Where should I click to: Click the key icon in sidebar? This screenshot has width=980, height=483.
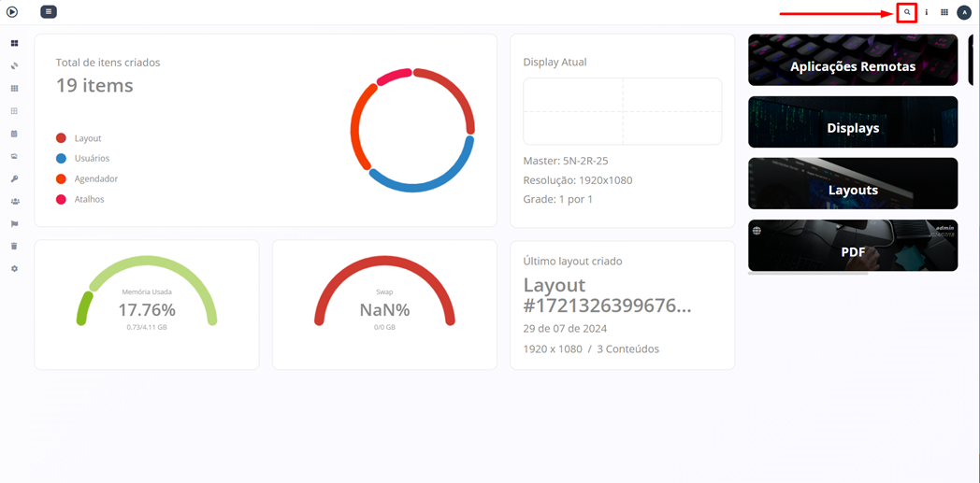(x=14, y=178)
